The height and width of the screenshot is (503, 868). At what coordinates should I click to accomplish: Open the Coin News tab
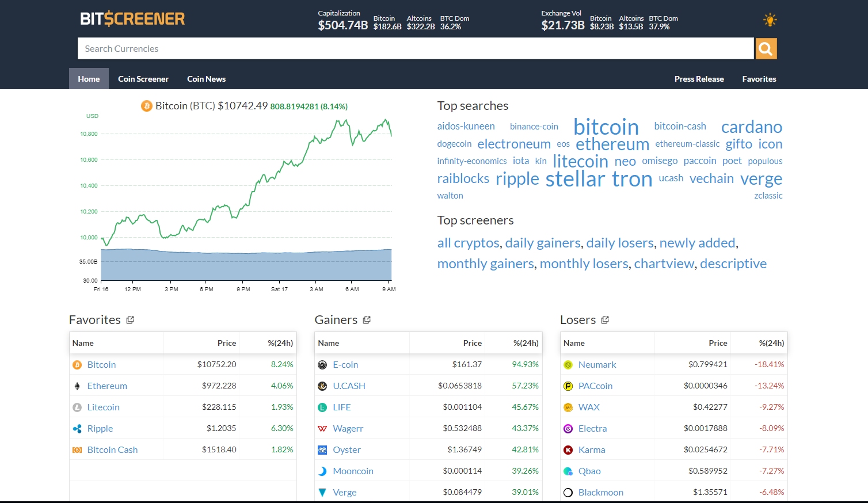coord(206,79)
